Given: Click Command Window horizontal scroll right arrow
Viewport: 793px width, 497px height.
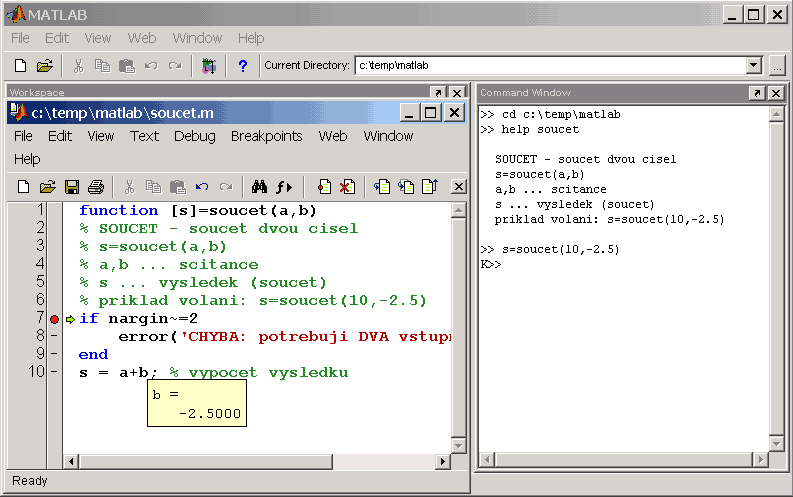Looking at the screenshot, I should [760, 460].
